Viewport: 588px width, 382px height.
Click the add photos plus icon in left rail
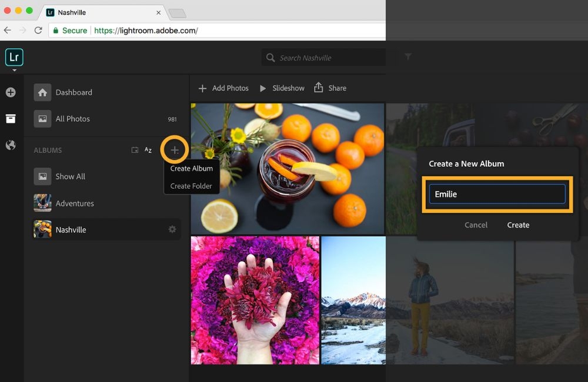pos(11,92)
